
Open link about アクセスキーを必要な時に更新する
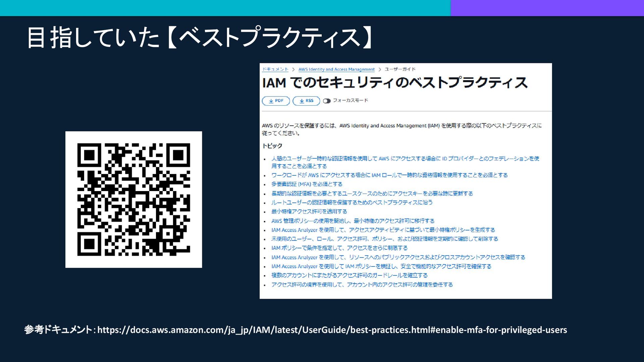pyautogui.click(x=372, y=194)
